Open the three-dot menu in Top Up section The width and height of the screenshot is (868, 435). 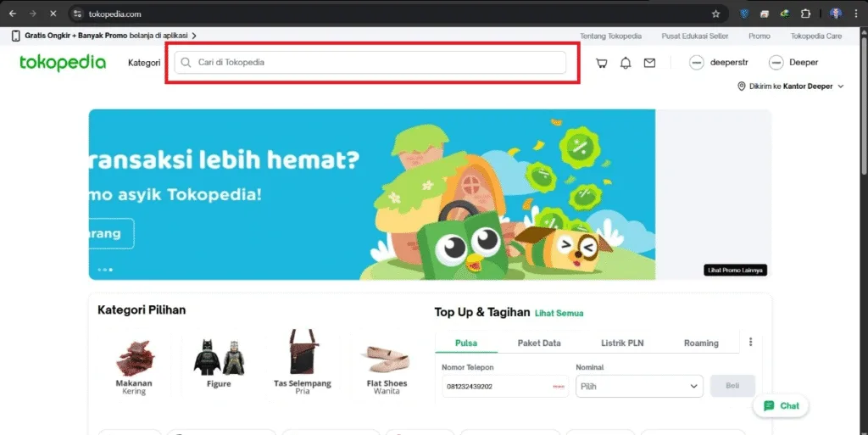[x=751, y=342]
